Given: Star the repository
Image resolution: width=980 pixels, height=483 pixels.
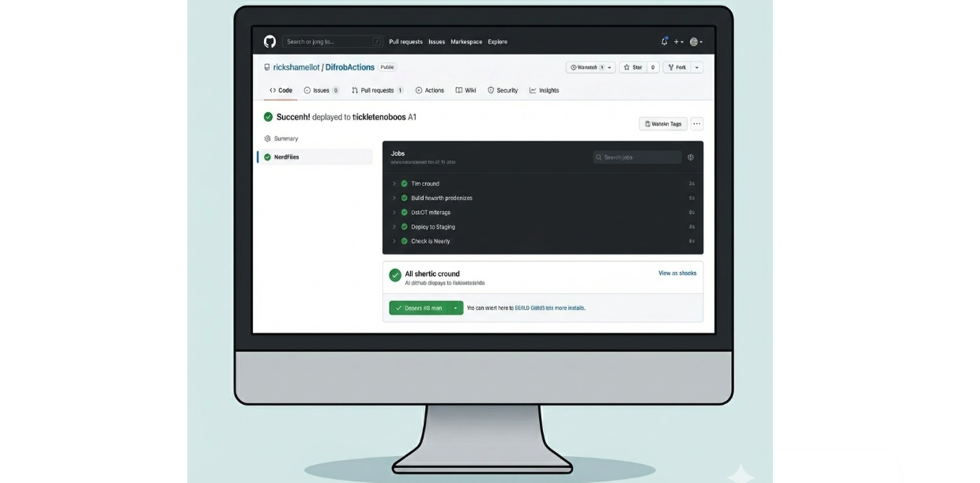Looking at the screenshot, I should (x=632, y=68).
